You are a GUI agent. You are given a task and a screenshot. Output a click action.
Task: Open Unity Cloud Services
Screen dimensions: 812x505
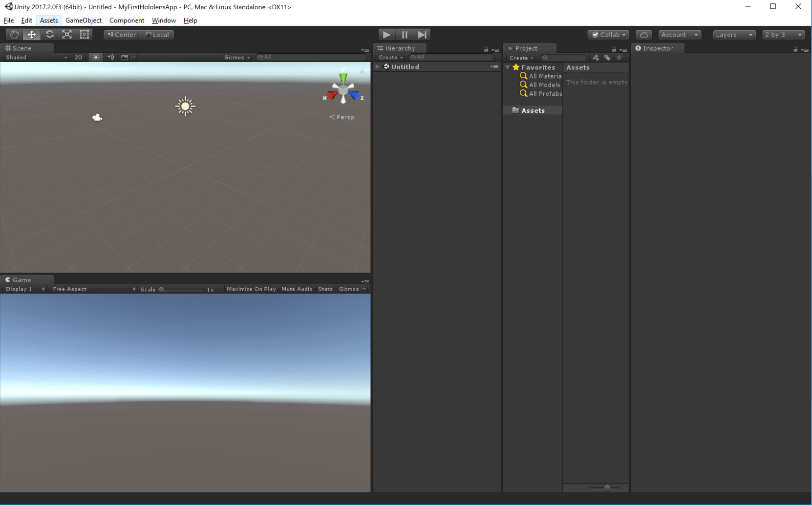pos(643,34)
